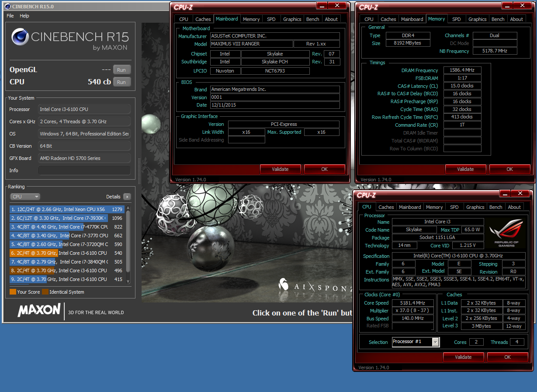Open the File menu in Cinebench
This screenshot has height=392, width=537.
pos(10,16)
